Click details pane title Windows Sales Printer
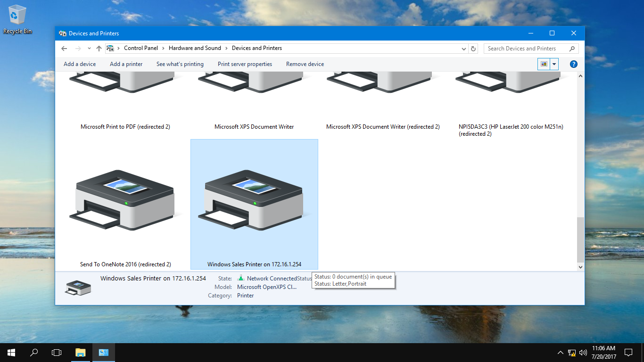The image size is (644, 362). (x=153, y=278)
